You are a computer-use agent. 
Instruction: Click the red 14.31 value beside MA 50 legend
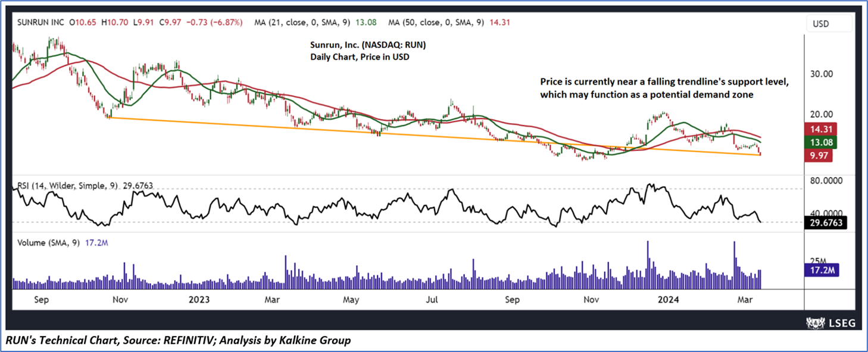click(499, 23)
